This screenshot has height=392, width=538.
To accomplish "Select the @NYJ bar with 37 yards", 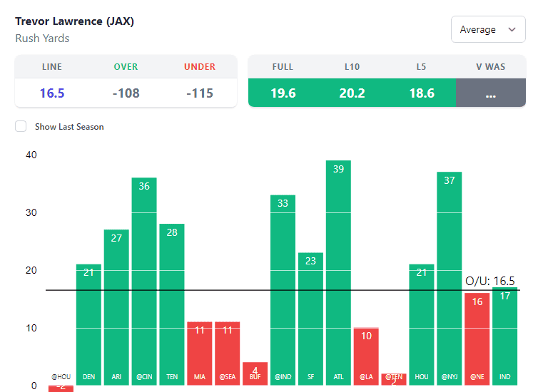I will (449, 278).
